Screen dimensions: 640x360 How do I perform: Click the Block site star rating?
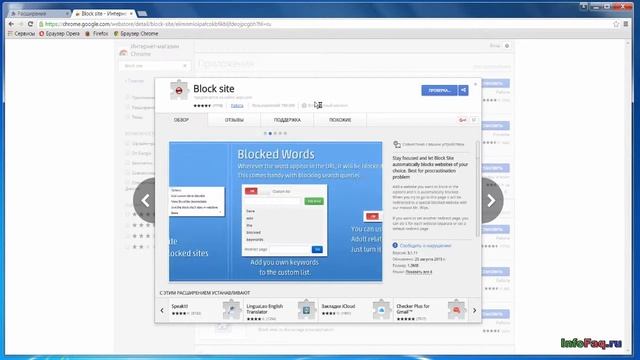tap(202, 106)
